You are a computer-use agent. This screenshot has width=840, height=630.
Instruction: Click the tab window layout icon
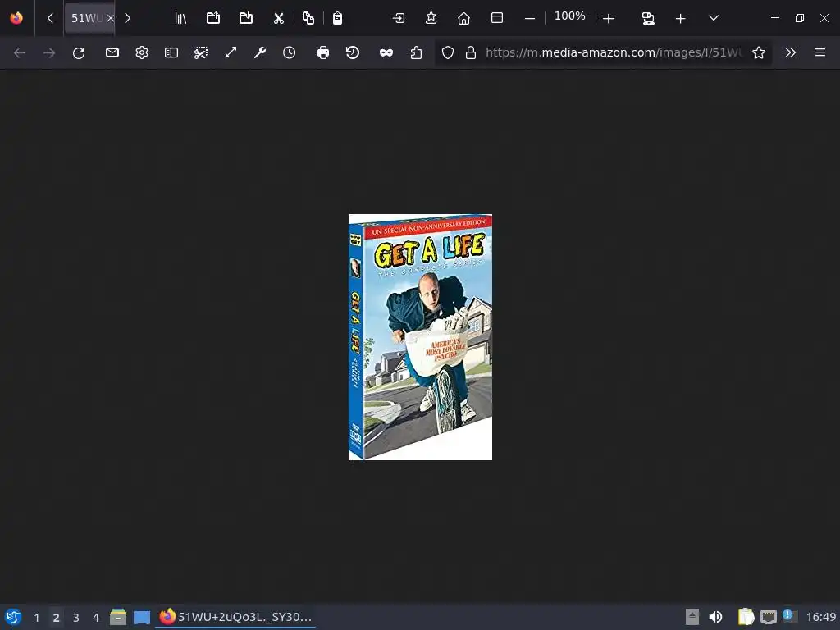click(496, 18)
